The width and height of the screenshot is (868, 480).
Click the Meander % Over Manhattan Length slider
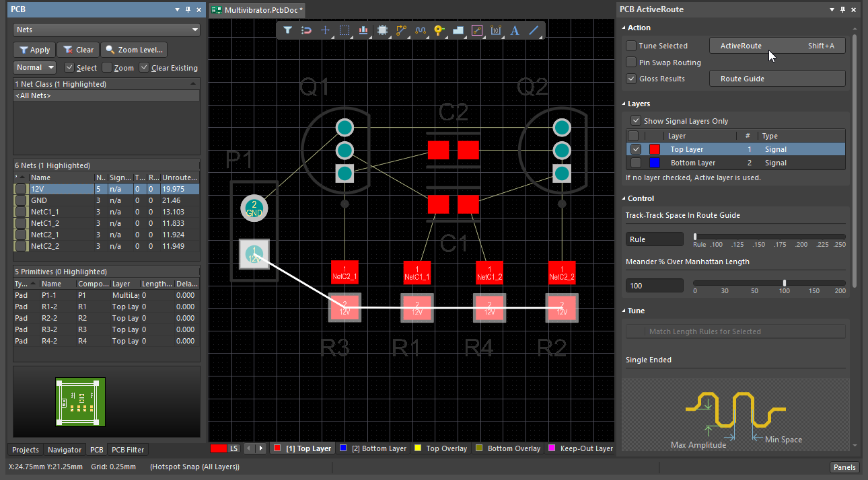click(785, 283)
